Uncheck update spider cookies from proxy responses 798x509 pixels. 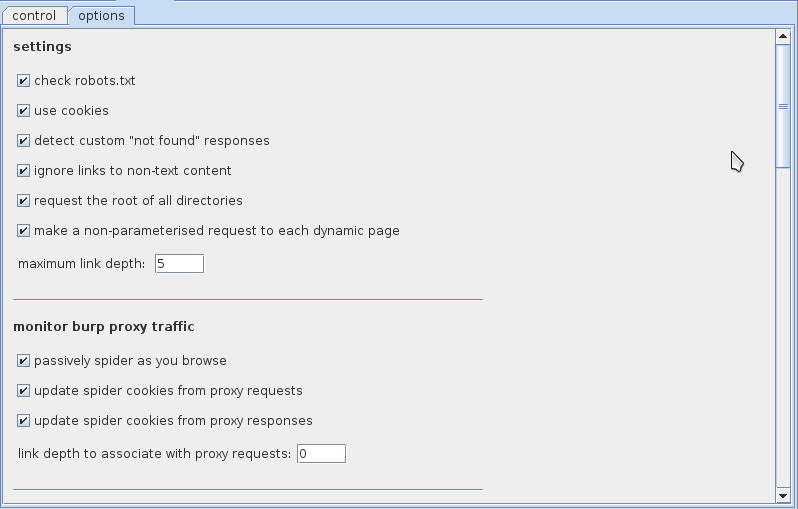[23, 420]
